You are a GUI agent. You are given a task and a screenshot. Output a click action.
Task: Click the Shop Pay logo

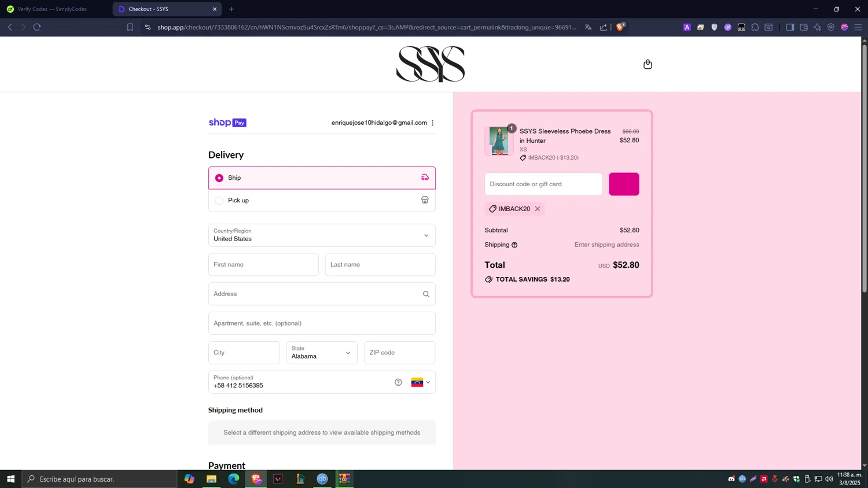pos(227,123)
